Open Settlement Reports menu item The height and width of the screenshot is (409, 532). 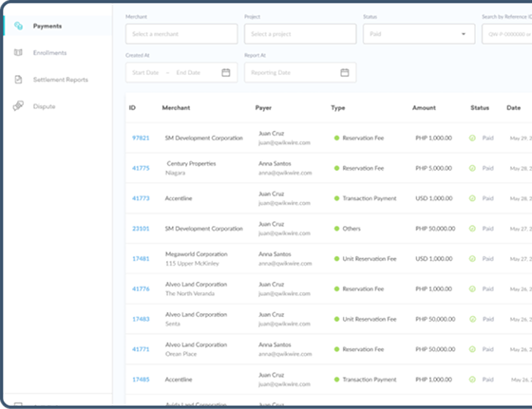tap(61, 80)
